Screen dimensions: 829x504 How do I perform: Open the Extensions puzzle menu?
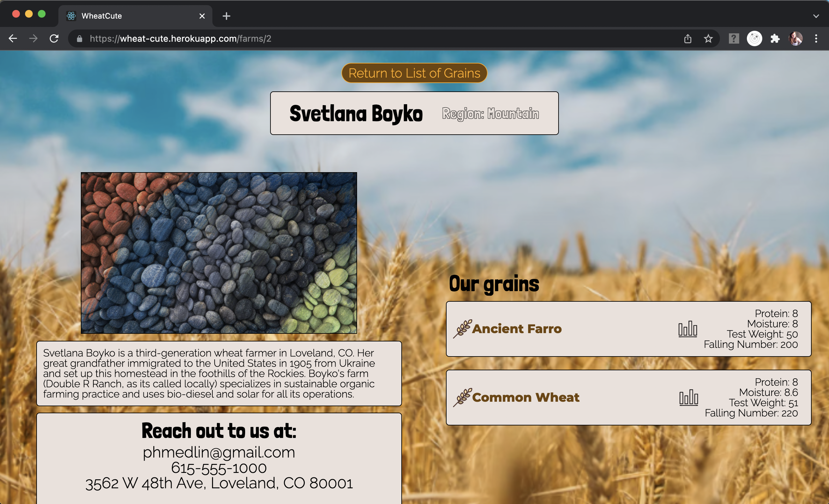point(775,39)
